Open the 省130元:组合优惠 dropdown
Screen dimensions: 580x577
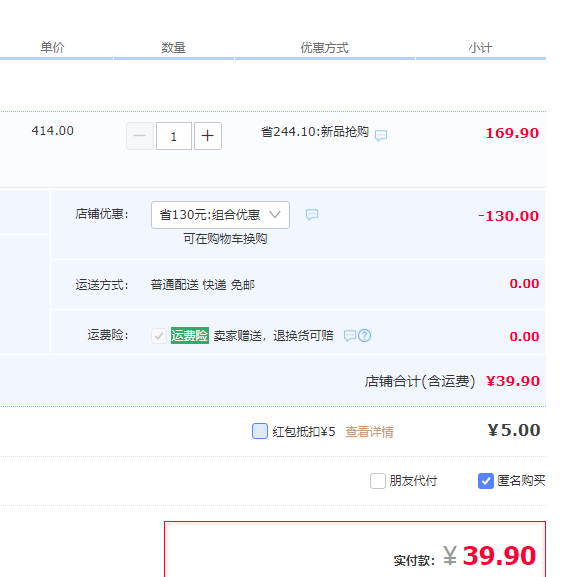pos(220,215)
